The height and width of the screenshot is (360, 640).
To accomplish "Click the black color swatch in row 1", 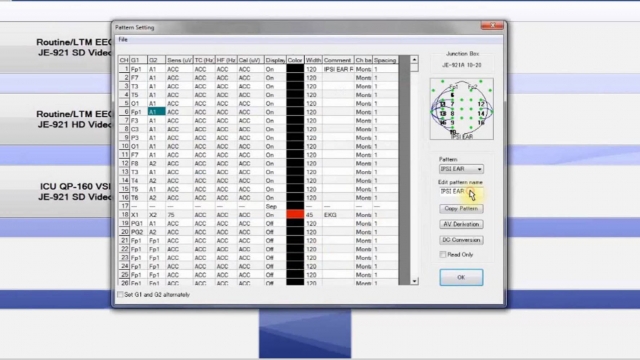I will click(295, 69).
